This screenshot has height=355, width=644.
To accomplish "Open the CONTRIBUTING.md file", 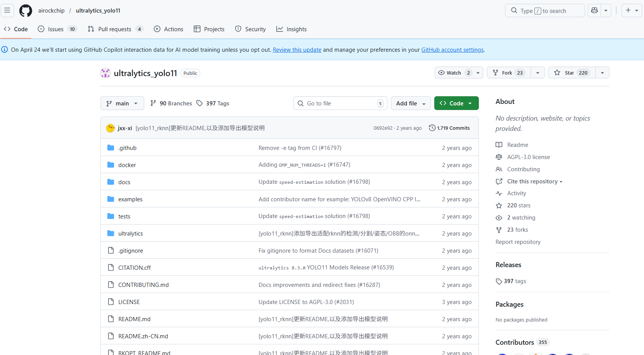I will [x=143, y=285].
